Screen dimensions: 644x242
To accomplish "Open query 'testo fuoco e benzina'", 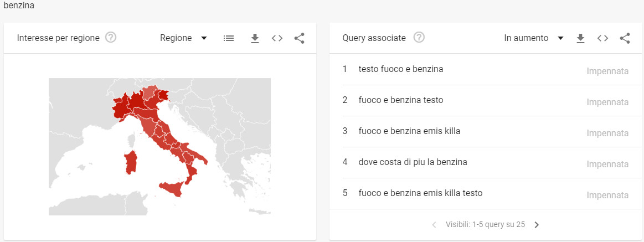I will point(401,69).
